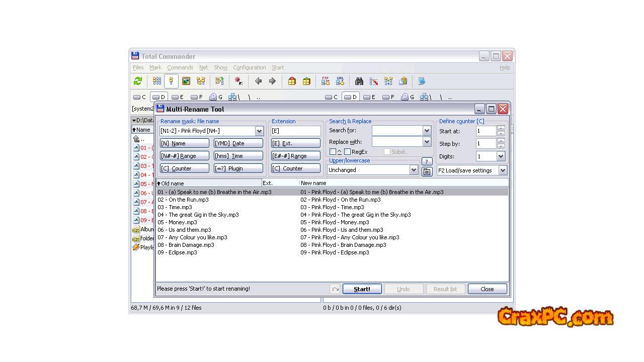Click the Extension mask input field

click(296, 131)
